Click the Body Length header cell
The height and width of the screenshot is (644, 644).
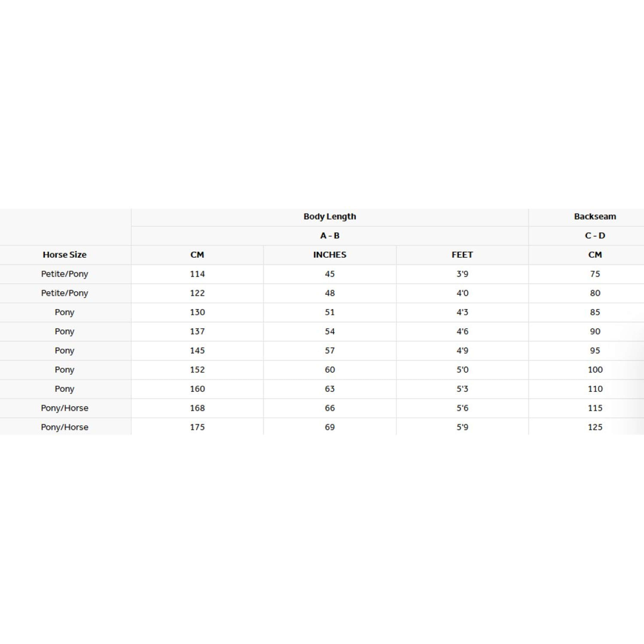pyautogui.click(x=329, y=217)
